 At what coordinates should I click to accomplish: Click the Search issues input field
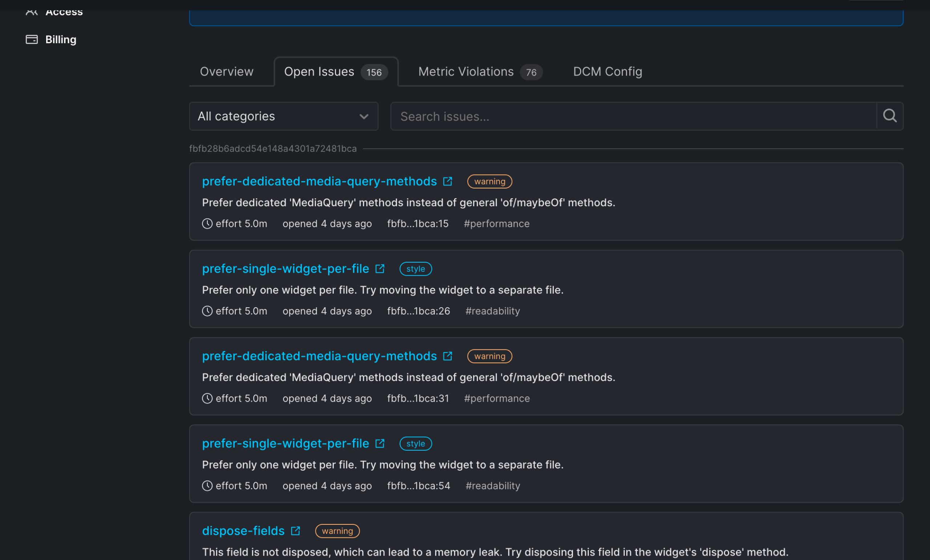pos(633,116)
